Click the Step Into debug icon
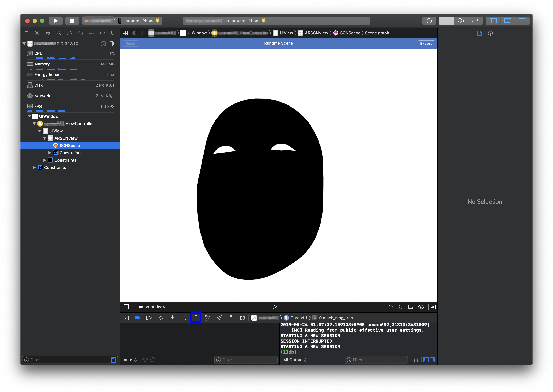Image resolution: width=553 pixels, height=392 pixels. pos(173,318)
